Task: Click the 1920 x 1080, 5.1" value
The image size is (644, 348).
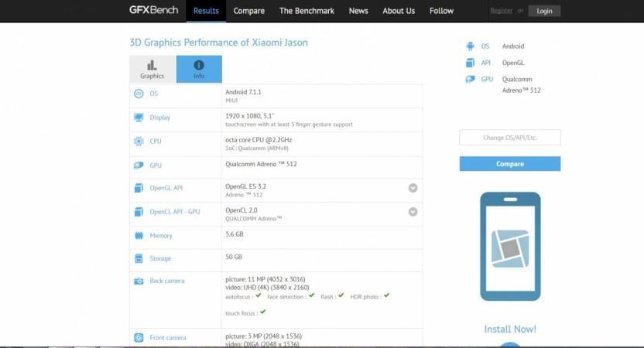Action: (250, 116)
